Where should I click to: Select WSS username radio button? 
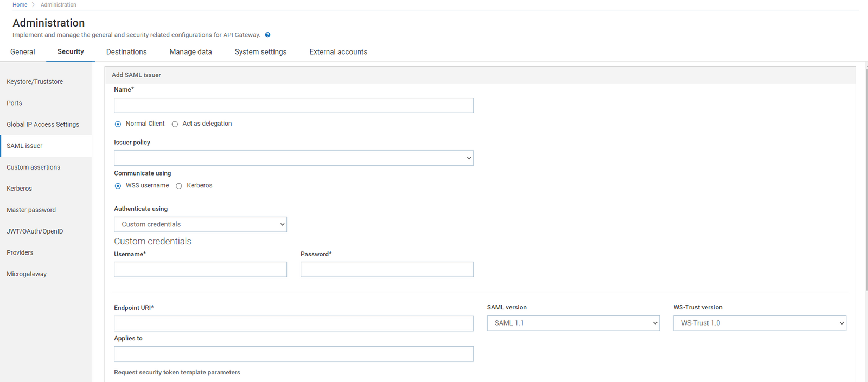pyautogui.click(x=118, y=186)
